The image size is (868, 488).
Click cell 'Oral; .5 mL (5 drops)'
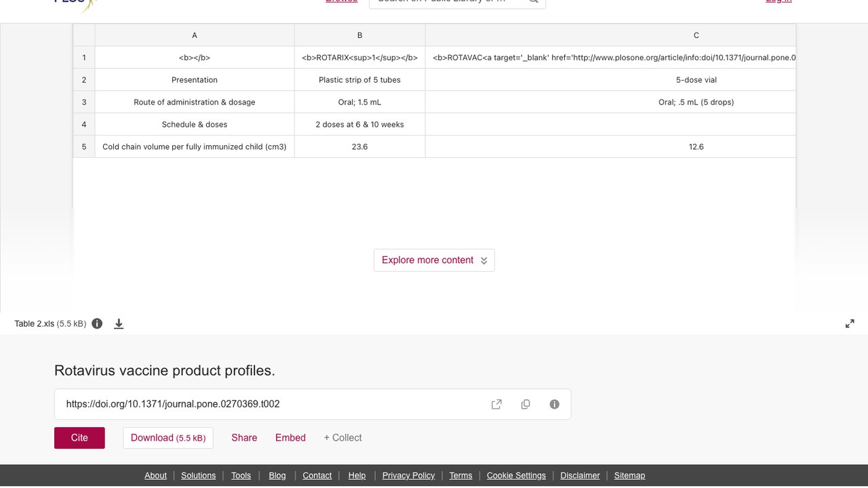pyautogui.click(x=610, y=102)
